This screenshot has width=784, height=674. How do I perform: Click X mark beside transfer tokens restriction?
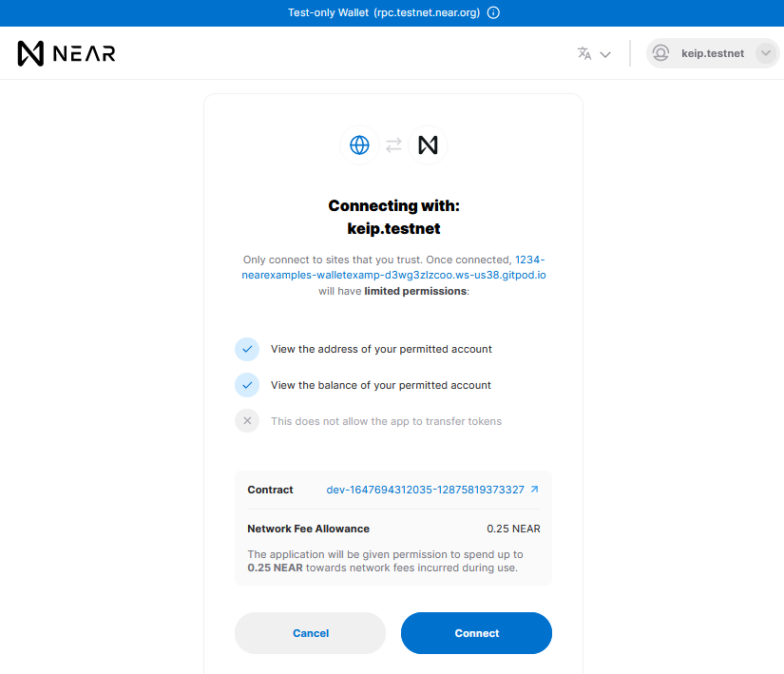pos(247,421)
